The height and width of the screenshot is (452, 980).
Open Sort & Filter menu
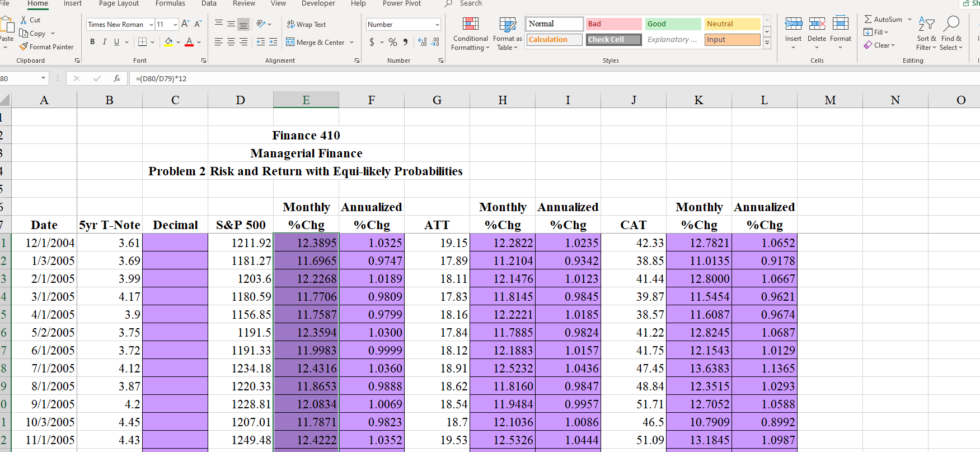point(926,34)
